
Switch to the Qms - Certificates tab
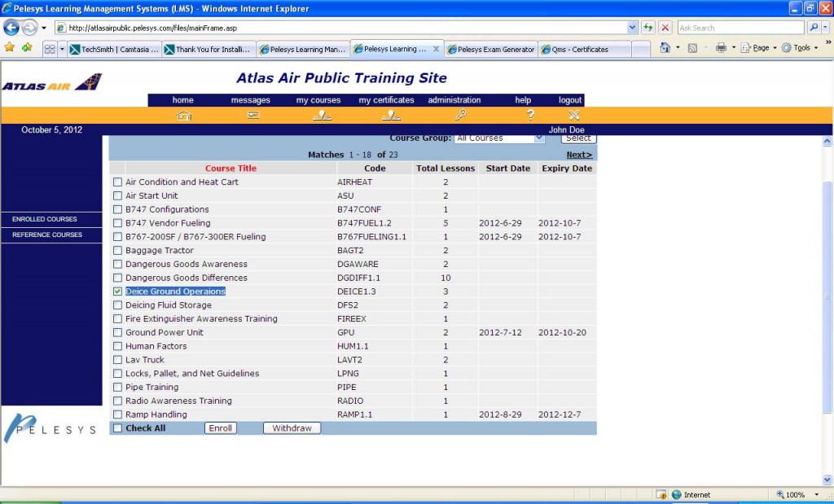tap(579, 49)
